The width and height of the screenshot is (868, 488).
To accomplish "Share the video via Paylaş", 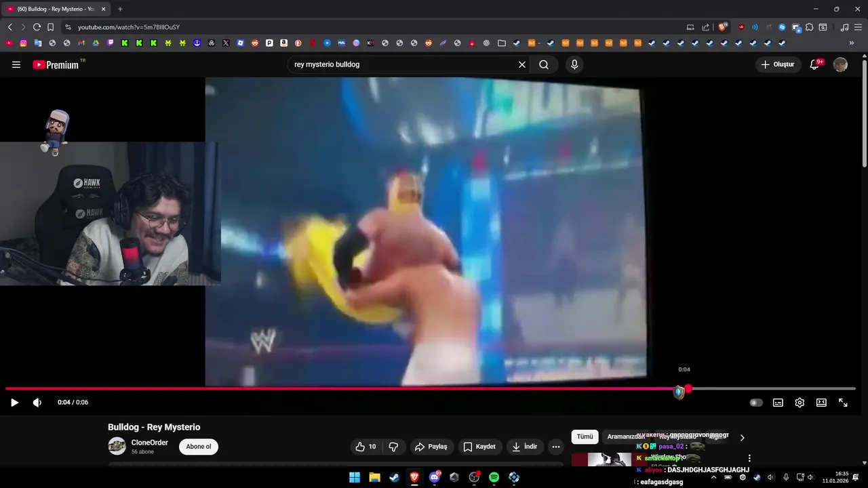I will click(x=431, y=447).
